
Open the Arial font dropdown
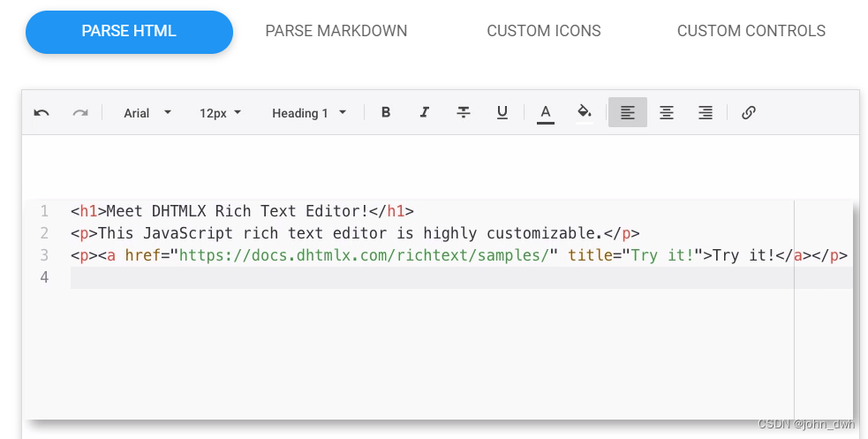pyautogui.click(x=147, y=113)
